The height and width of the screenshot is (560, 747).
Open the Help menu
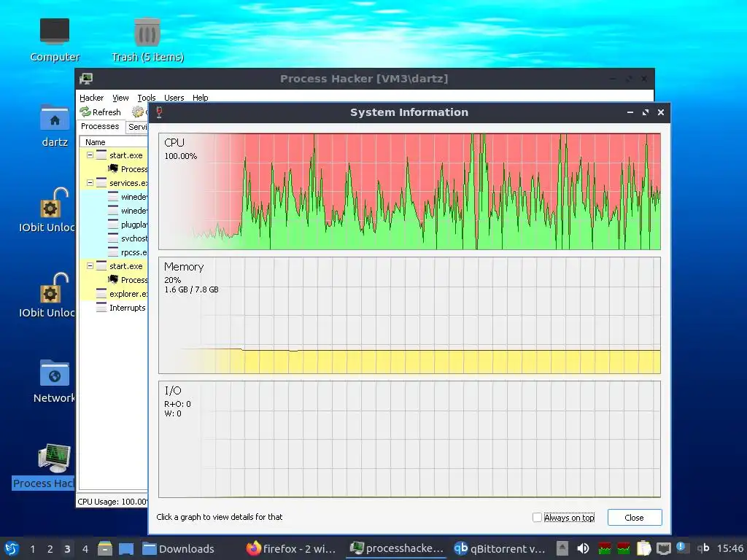pos(200,98)
